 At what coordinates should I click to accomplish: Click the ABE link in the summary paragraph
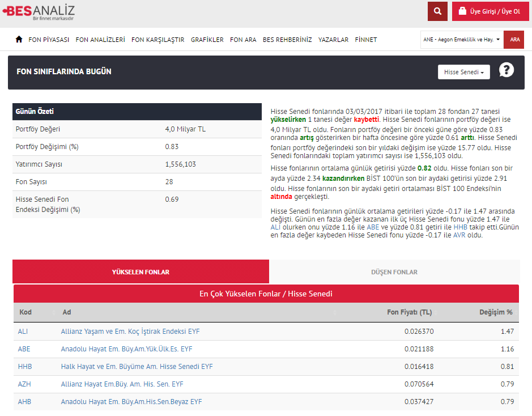pyautogui.click(x=373, y=227)
